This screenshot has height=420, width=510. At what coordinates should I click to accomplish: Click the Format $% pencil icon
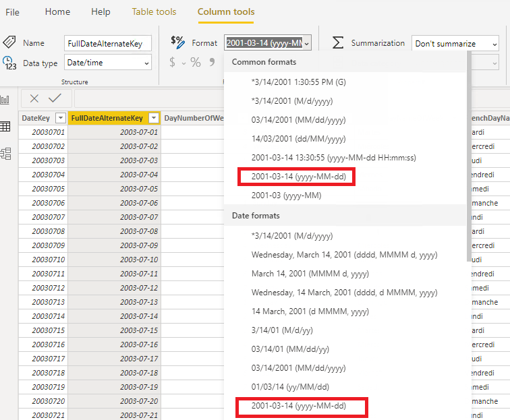point(177,42)
